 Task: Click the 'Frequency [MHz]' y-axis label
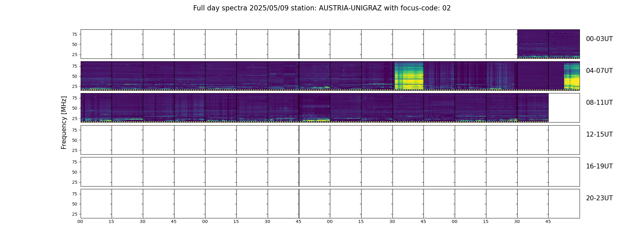64,123
